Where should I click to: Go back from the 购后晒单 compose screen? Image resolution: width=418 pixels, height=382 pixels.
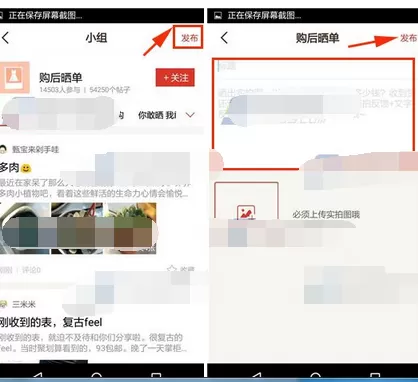click(x=225, y=38)
